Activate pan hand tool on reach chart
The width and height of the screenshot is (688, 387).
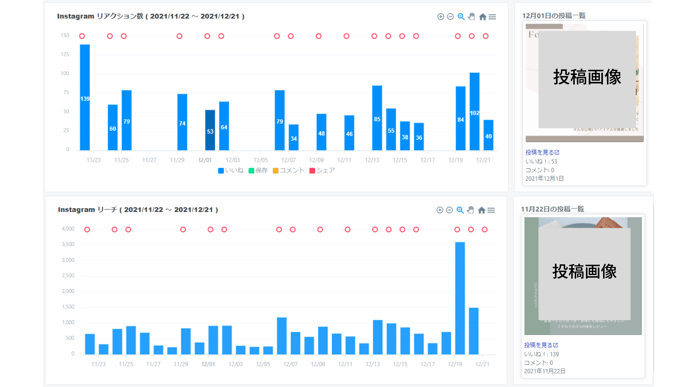471,210
